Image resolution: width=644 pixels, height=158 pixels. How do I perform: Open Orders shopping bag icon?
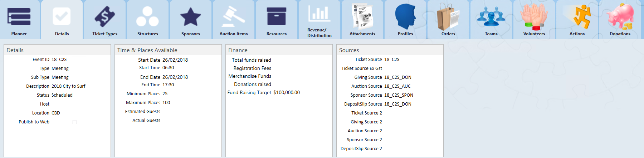click(x=448, y=17)
